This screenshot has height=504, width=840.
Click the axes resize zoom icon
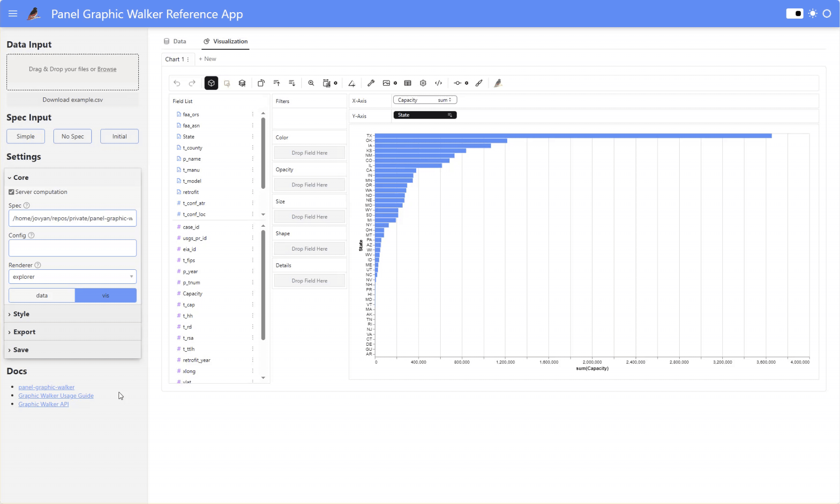point(311,83)
